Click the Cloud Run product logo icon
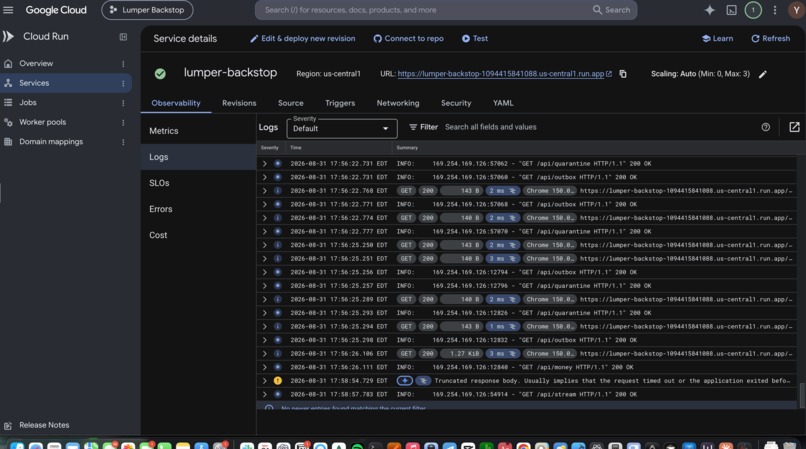The height and width of the screenshot is (449, 806). (x=8, y=36)
